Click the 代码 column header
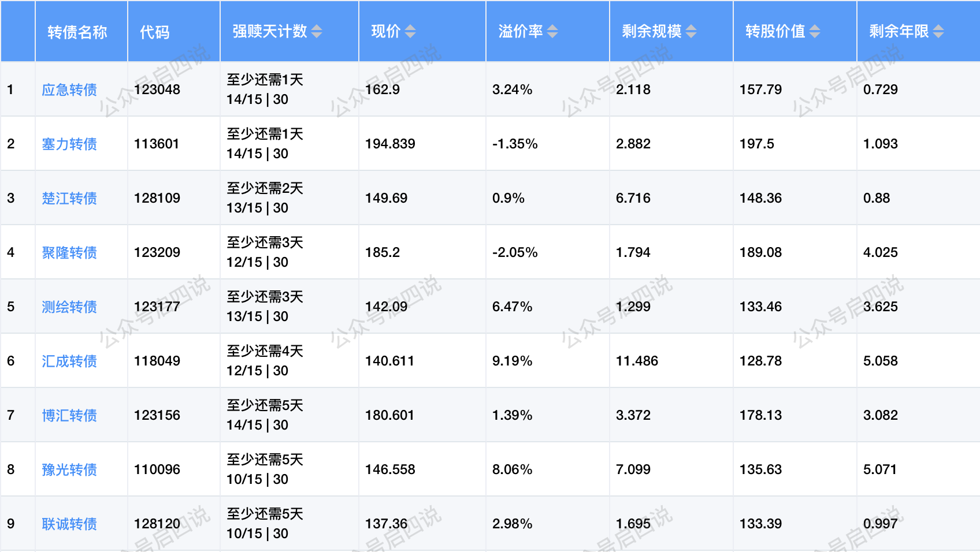 point(155,32)
